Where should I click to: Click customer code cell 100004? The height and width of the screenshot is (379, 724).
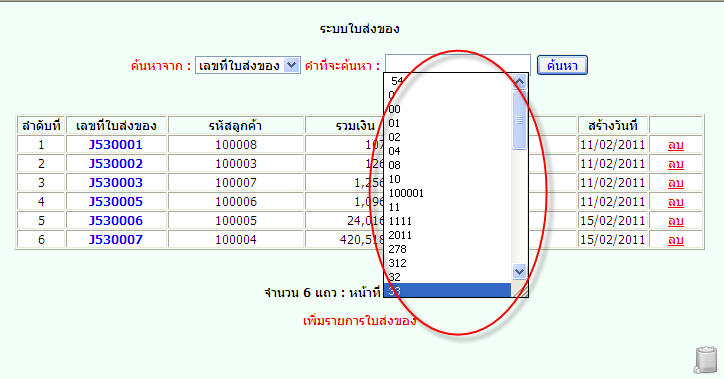click(236, 239)
